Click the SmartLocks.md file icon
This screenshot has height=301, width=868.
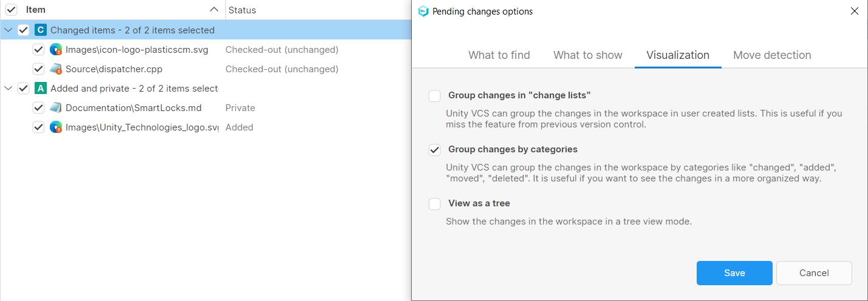[56, 108]
